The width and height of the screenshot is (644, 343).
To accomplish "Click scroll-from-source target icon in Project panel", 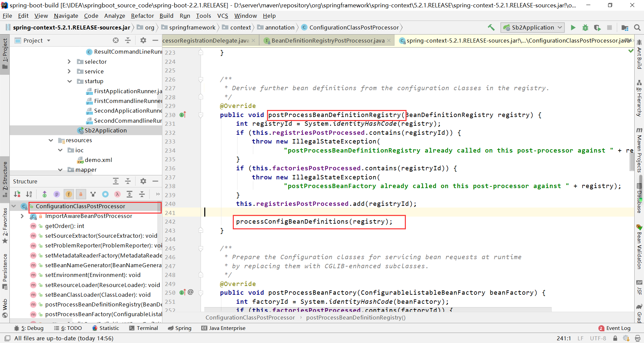I will click(116, 40).
